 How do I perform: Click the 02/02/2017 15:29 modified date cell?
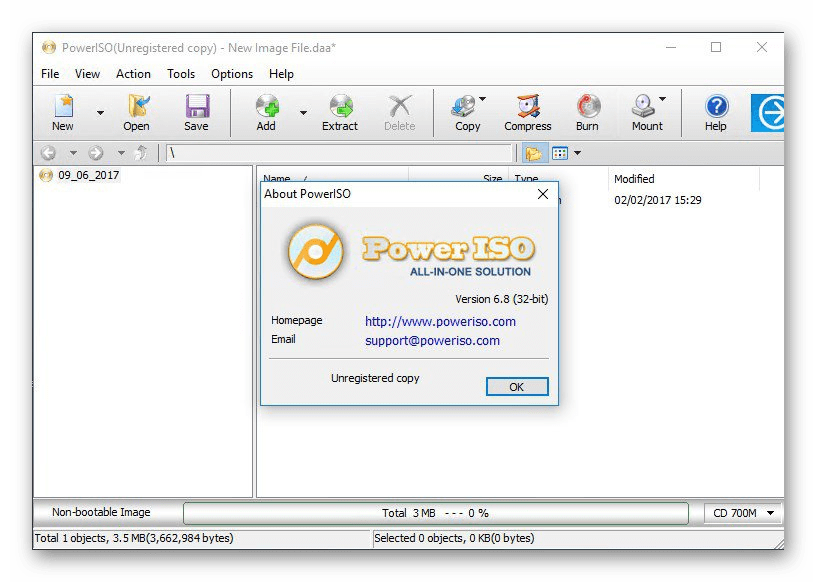[x=658, y=200]
